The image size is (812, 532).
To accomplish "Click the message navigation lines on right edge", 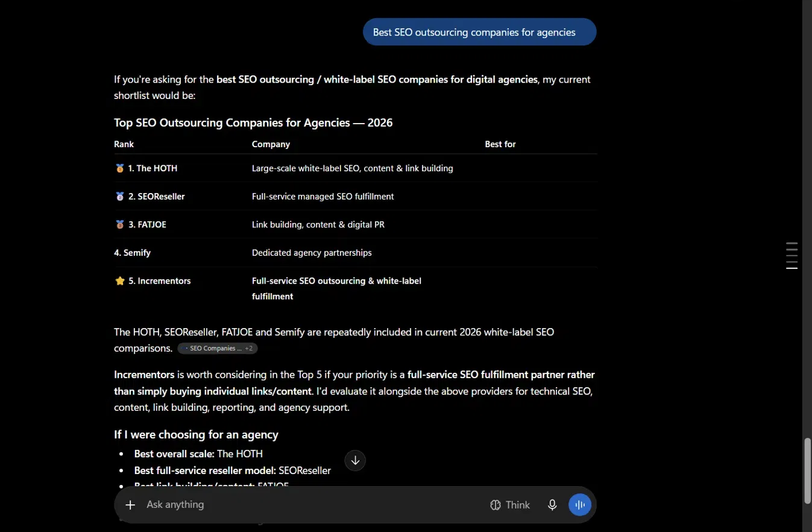I will pyautogui.click(x=792, y=256).
